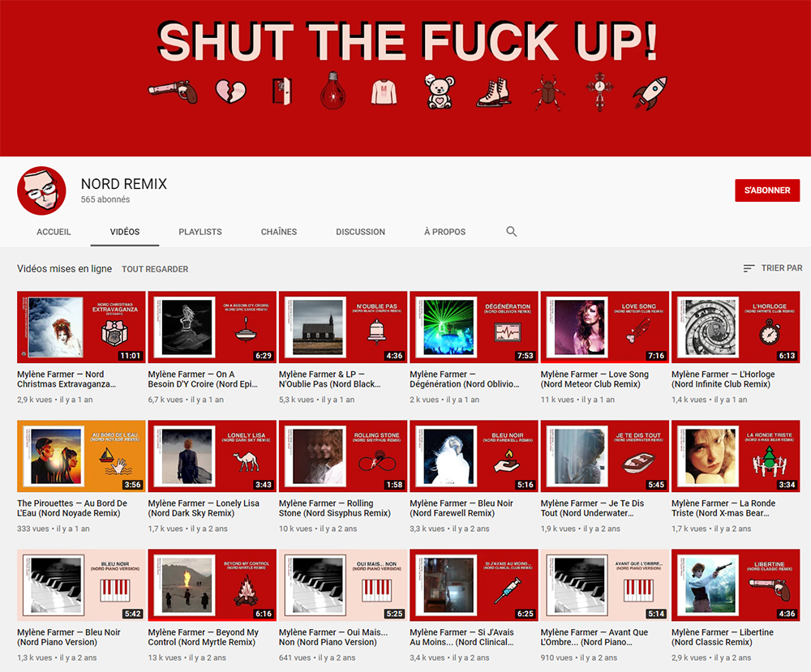Click title Dégénération (Nord Oblivion Remix)

tap(465, 379)
